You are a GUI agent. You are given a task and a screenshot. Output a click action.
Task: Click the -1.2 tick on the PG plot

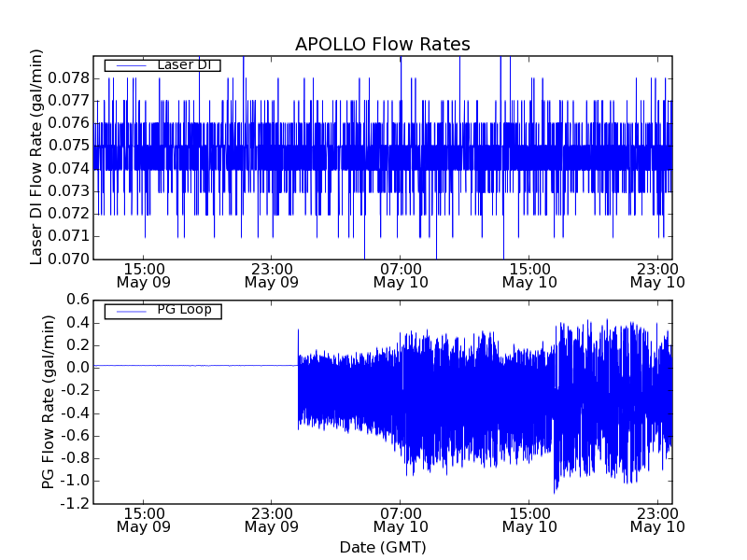click(76, 504)
